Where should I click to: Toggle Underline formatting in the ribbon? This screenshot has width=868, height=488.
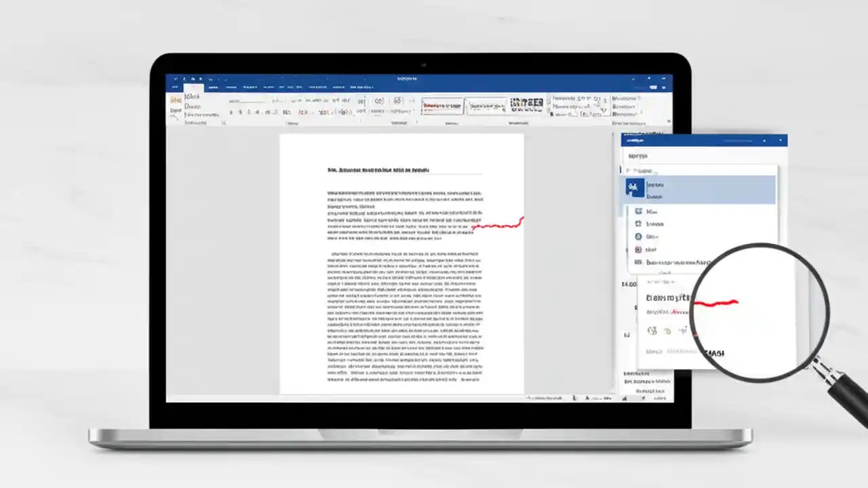pos(248,112)
